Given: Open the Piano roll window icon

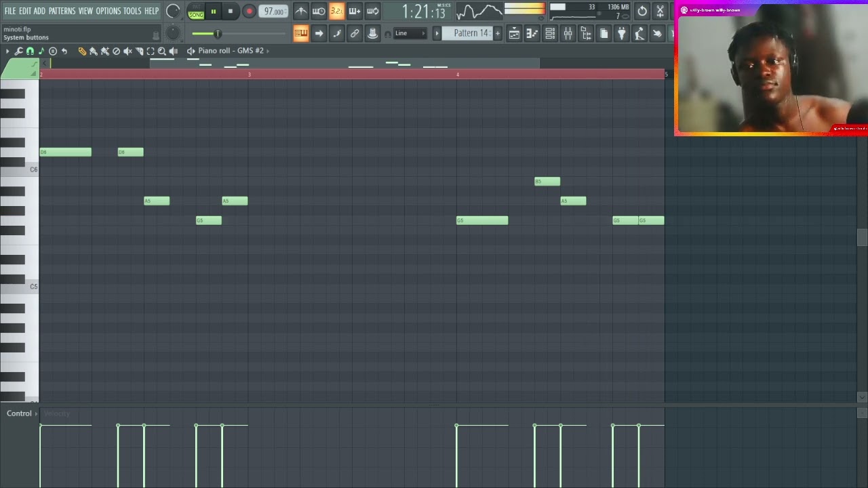Looking at the screenshot, I should pos(532,33).
